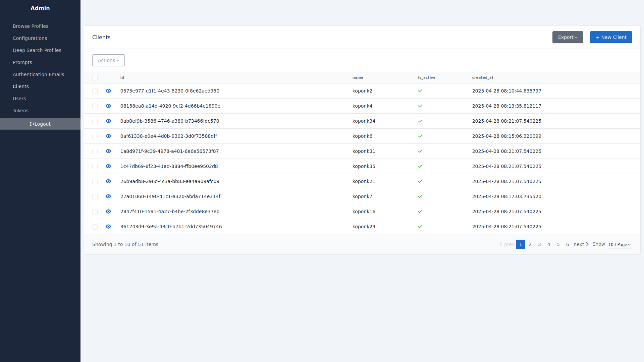Check the select-all checkbox in header
Image resolution: width=644 pixels, height=362 pixels.
pyautogui.click(x=95, y=78)
